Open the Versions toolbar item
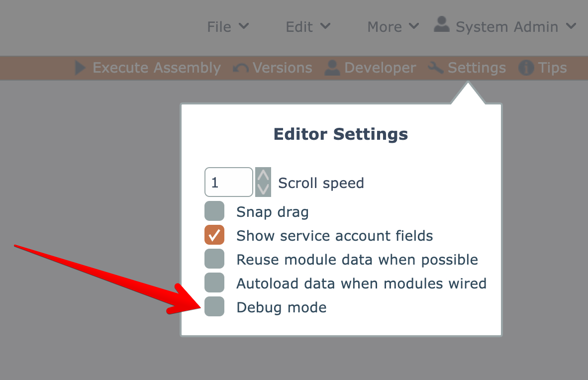Image resolution: width=588 pixels, height=380 pixels. (282, 68)
